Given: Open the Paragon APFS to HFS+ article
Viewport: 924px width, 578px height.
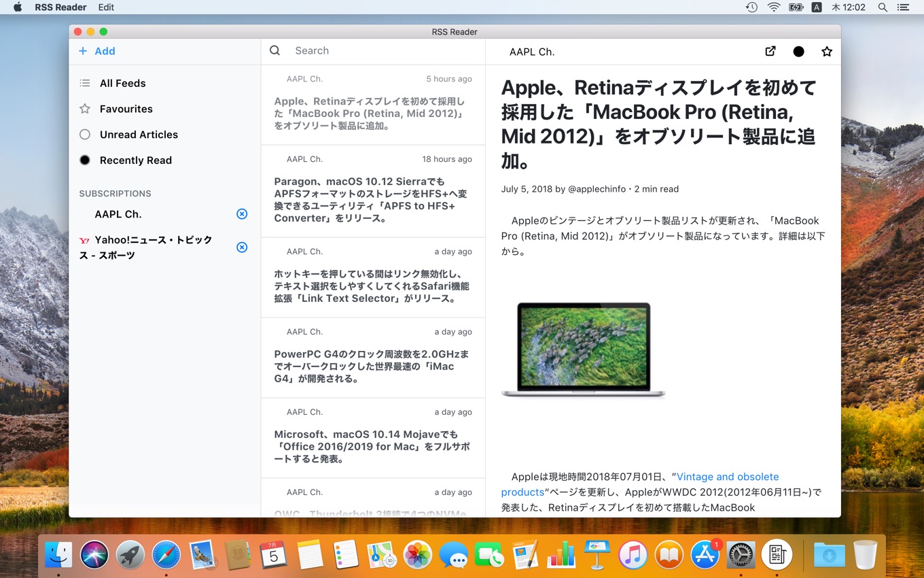Looking at the screenshot, I should (x=372, y=200).
